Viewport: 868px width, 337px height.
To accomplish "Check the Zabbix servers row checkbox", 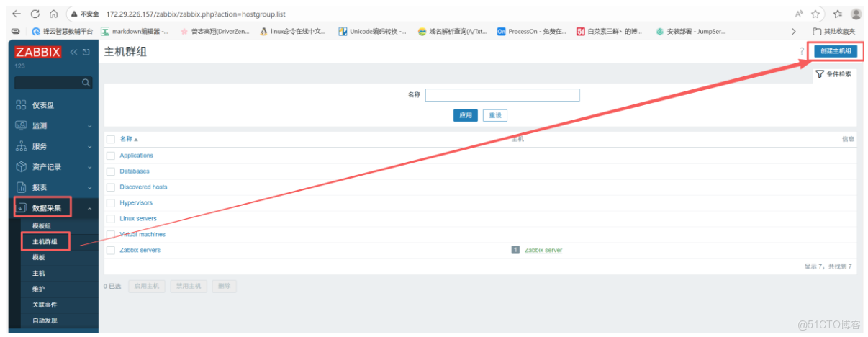I will (111, 251).
